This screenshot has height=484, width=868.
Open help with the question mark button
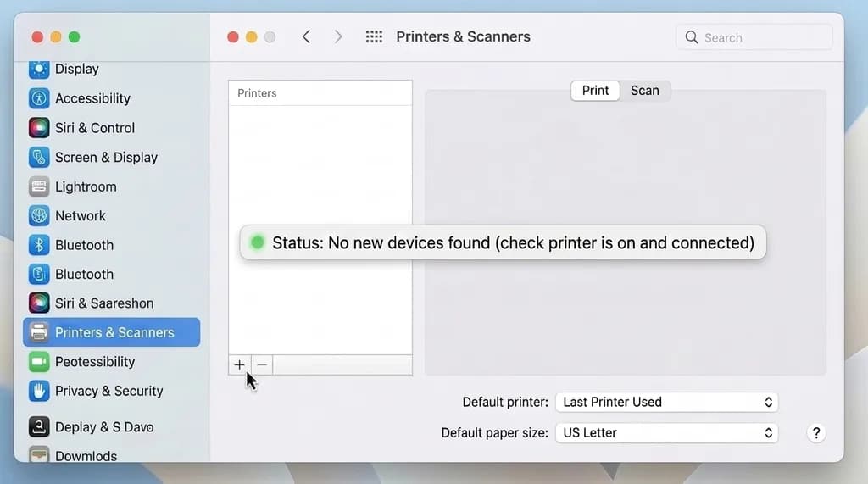(x=816, y=433)
